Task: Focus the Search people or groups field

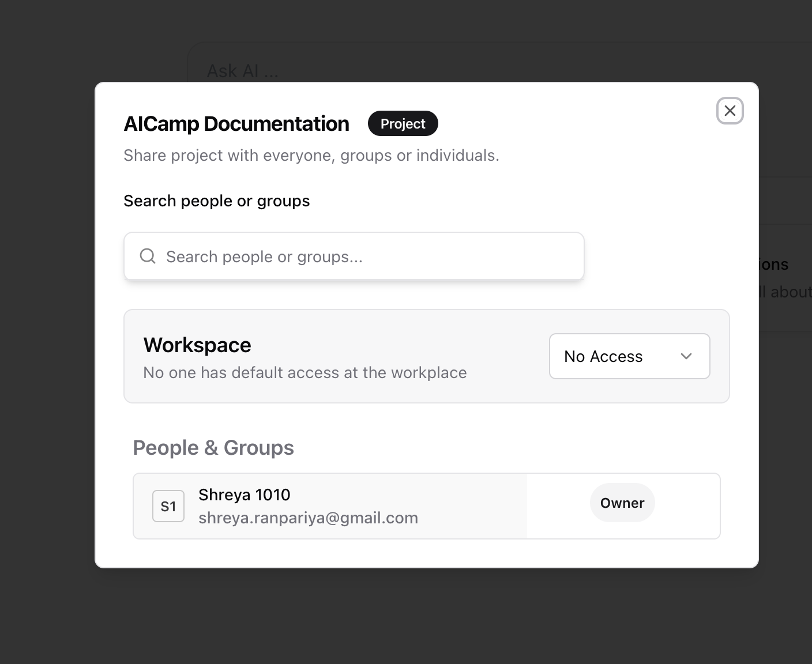Action: tap(354, 256)
